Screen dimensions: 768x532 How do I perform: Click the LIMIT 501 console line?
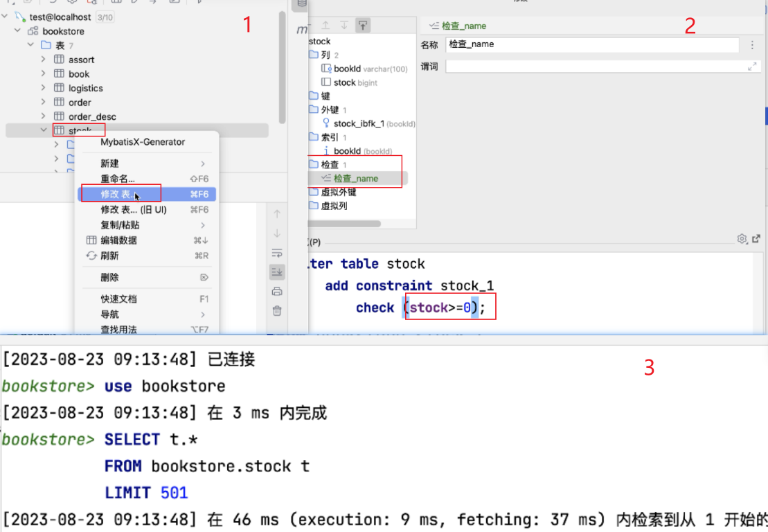tap(146, 493)
